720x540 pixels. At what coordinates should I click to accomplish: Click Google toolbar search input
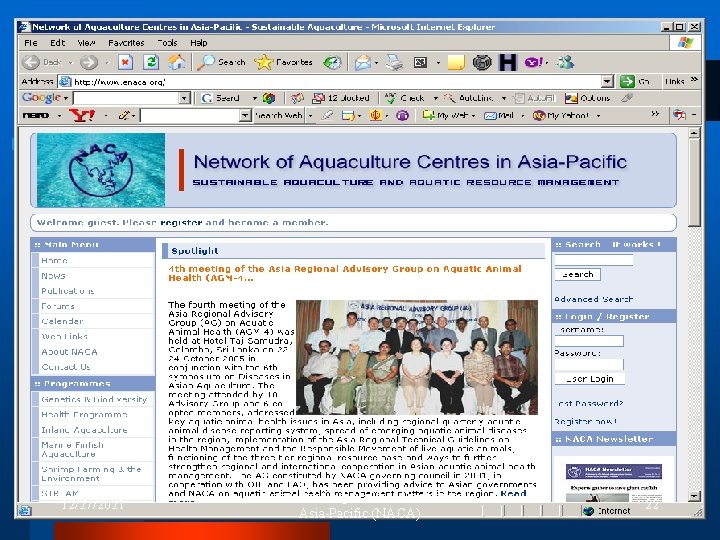pyautogui.click(x=126, y=98)
